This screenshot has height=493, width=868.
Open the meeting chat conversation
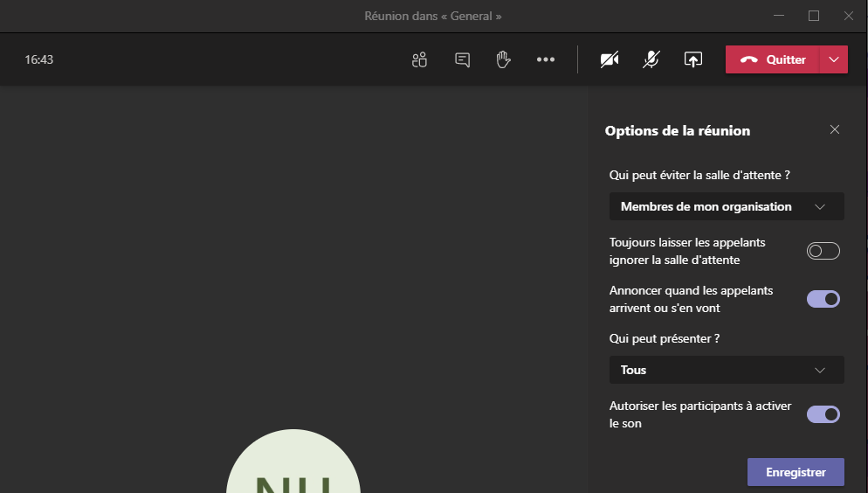[462, 59]
